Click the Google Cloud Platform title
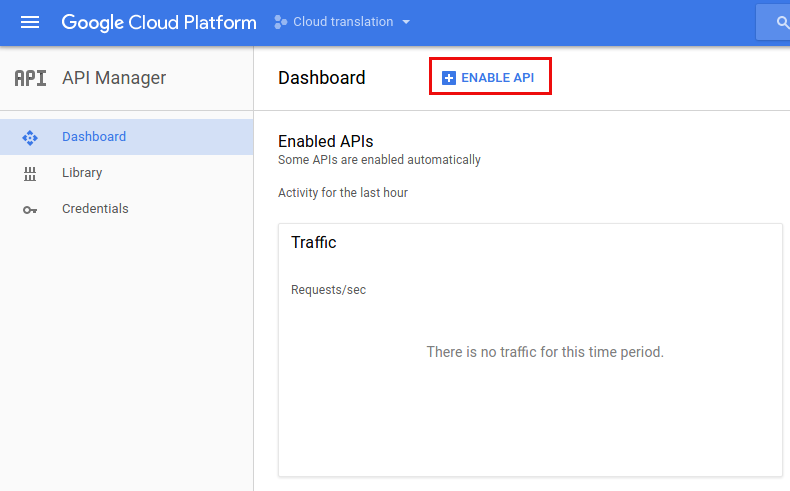 pos(159,23)
